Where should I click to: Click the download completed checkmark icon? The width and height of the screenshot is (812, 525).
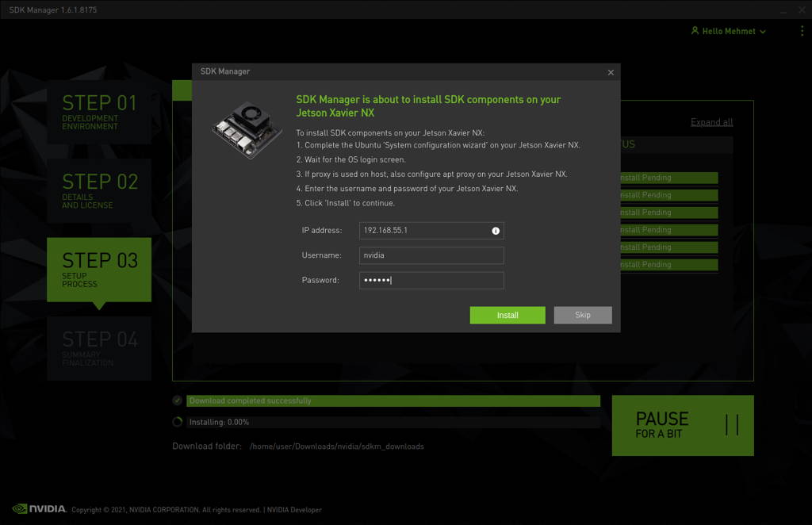point(177,400)
